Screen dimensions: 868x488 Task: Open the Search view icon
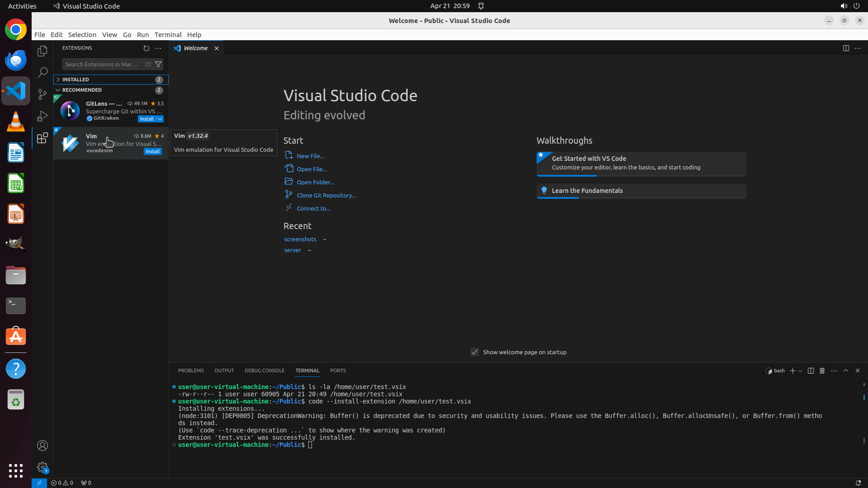point(42,73)
